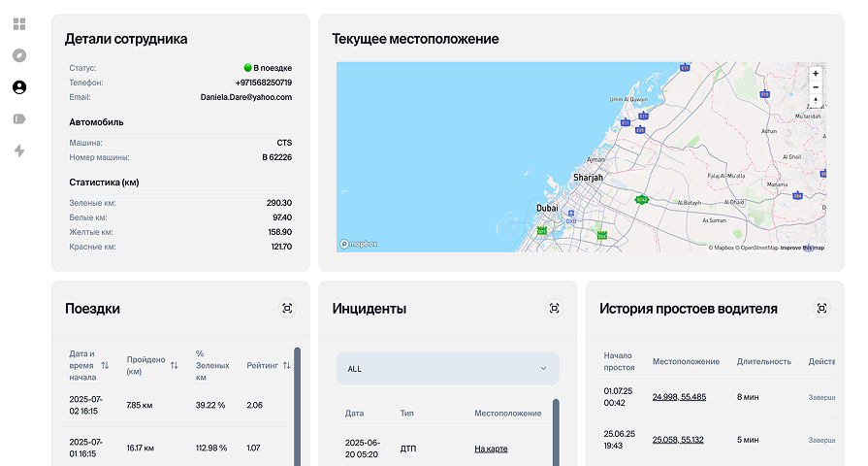Viewport: 868px width, 466px height.
Task: Zoom in on the map
Action: click(x=816, y=74)
